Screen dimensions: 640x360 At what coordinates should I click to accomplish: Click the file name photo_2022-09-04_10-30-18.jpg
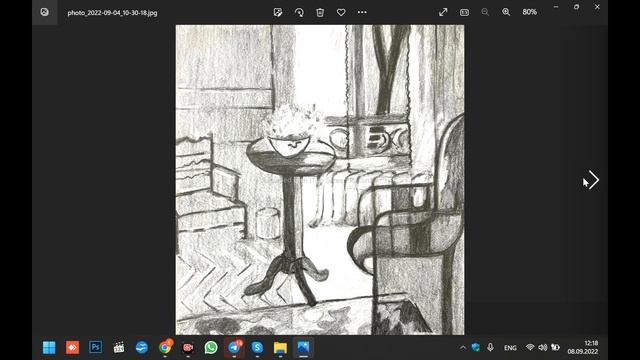(x=112, y=13)
